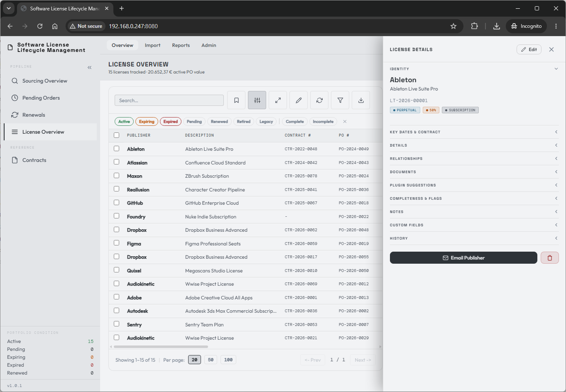
Task: Open the Import tab
Action: coord(152,45)
